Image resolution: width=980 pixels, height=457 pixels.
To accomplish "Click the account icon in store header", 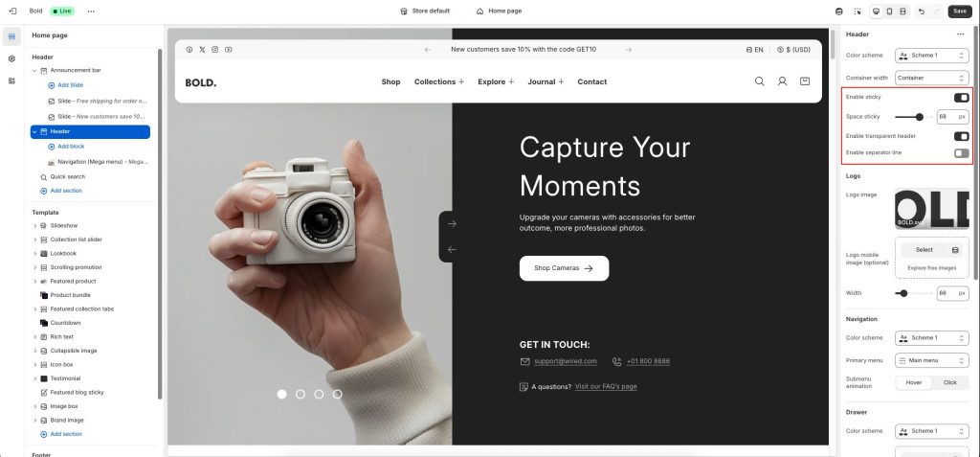I will click(782, 81).
